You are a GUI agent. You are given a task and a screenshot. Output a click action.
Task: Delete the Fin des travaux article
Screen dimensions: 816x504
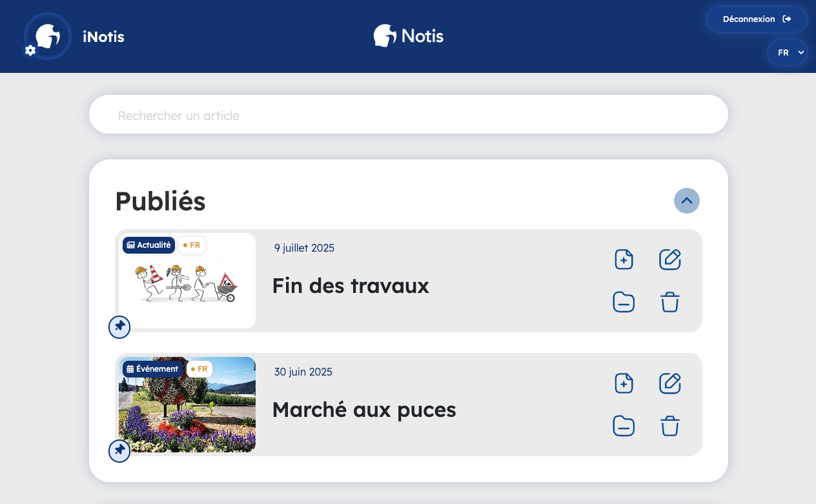(x=670, y=302)
